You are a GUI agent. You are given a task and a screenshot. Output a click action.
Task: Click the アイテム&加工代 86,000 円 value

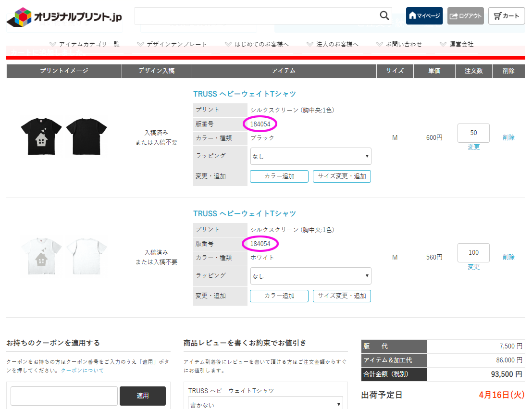(509, 360)
